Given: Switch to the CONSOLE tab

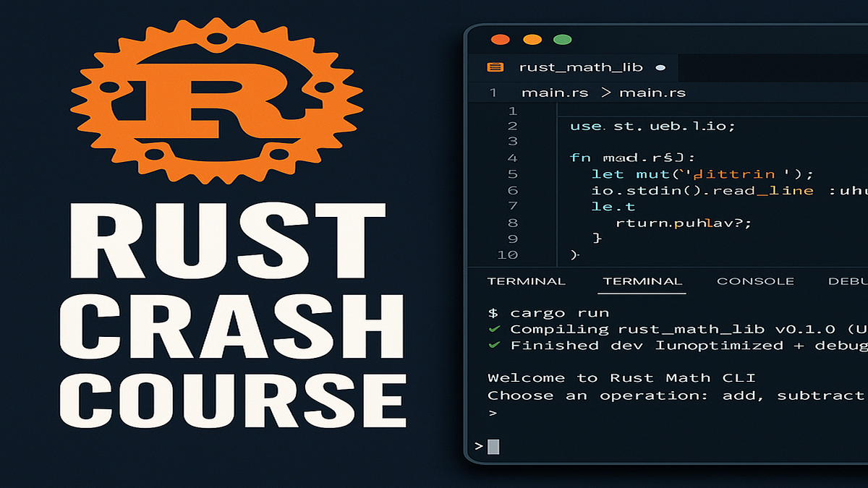Looking at the screenshot, I should click(755, 281).
